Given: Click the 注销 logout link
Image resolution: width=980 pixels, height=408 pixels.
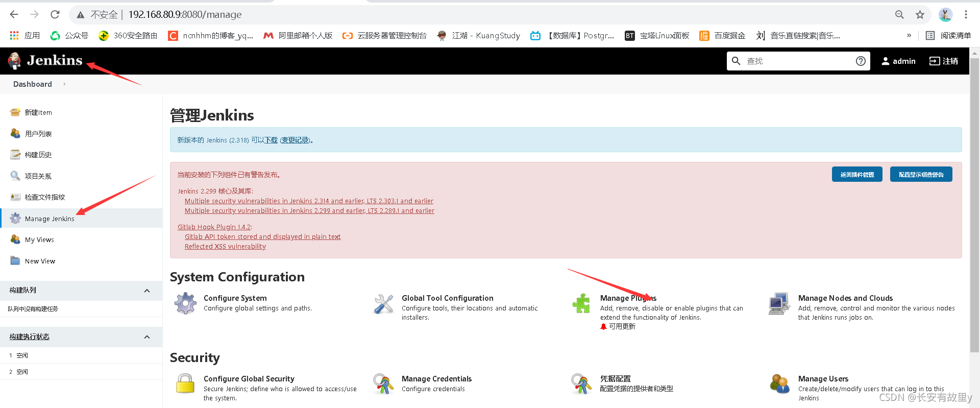Looking at the screenshot, I should pyautogui.click(x=944, y=61).
